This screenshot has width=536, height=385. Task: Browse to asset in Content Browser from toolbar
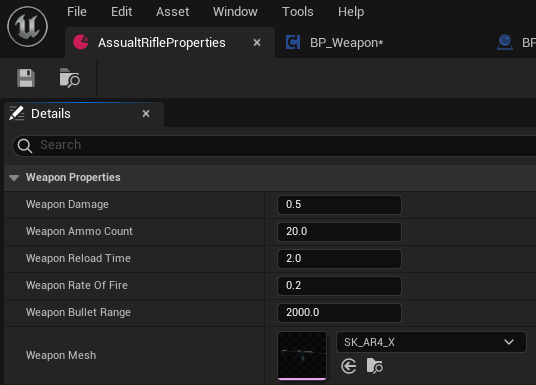tap(69, 78)
